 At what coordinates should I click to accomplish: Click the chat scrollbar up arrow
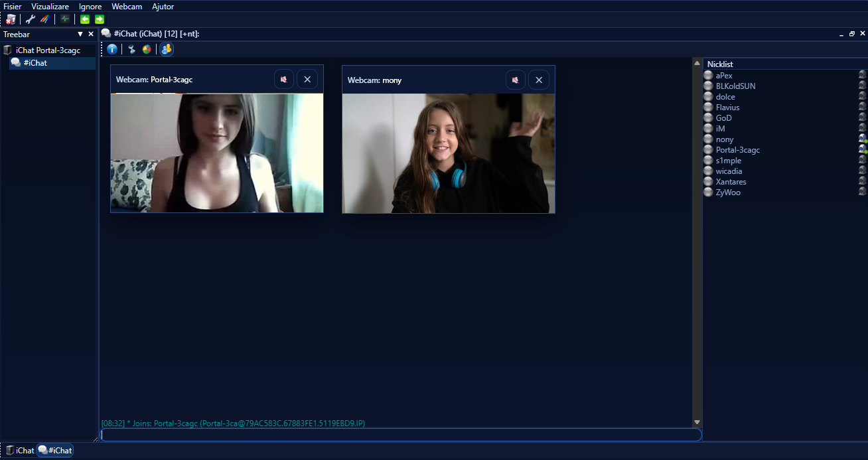pos(697,63)
